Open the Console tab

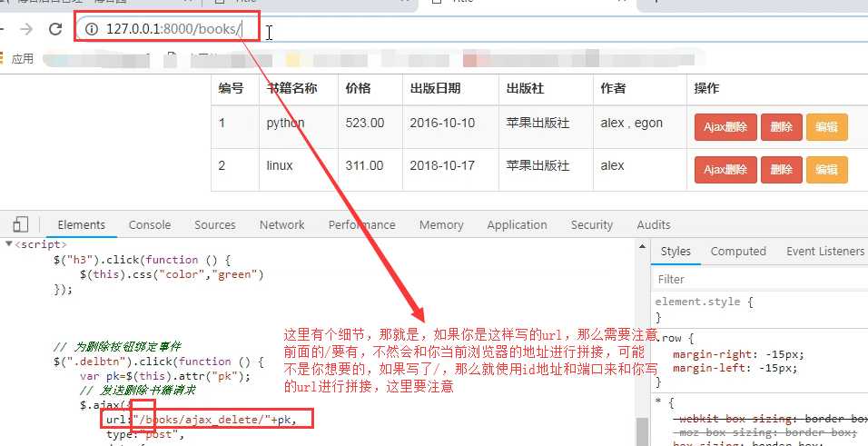point(150,225)
